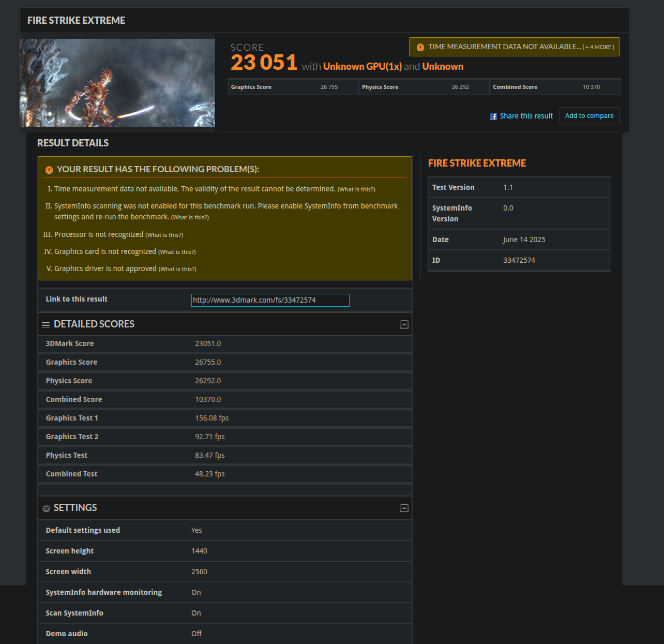Open the TIME MEASUREMENT DATA NOT AVAILABLE warning banner

point(514,47)
